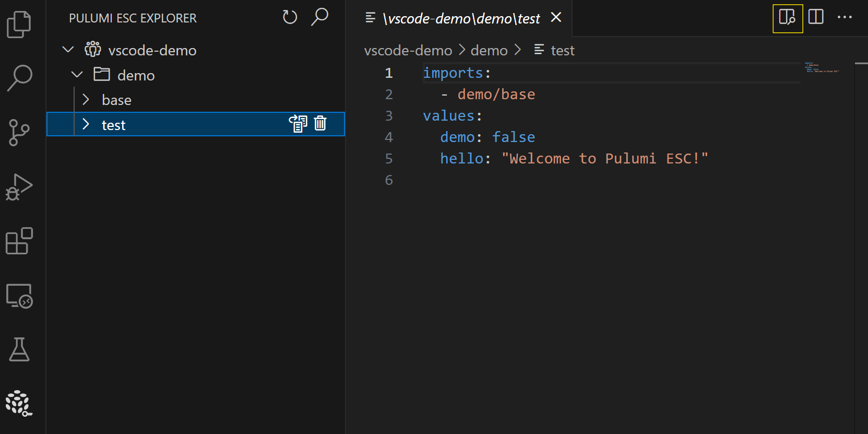
Task: Select the test environment row
Action: [196, 124]
